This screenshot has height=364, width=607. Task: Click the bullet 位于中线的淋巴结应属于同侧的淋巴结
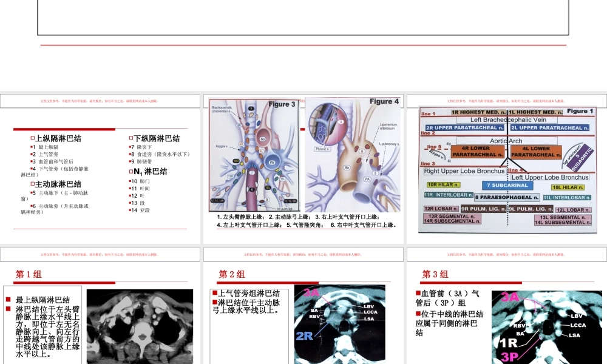pyautogui.click(x=449, y=323)
